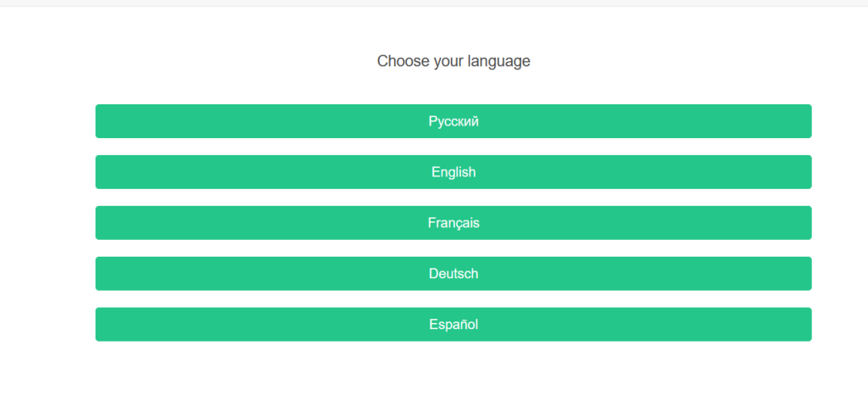The height and width of the screenshot is (407, 868).
Task: Choose the Español language button
Action: [x=453, y=325]
